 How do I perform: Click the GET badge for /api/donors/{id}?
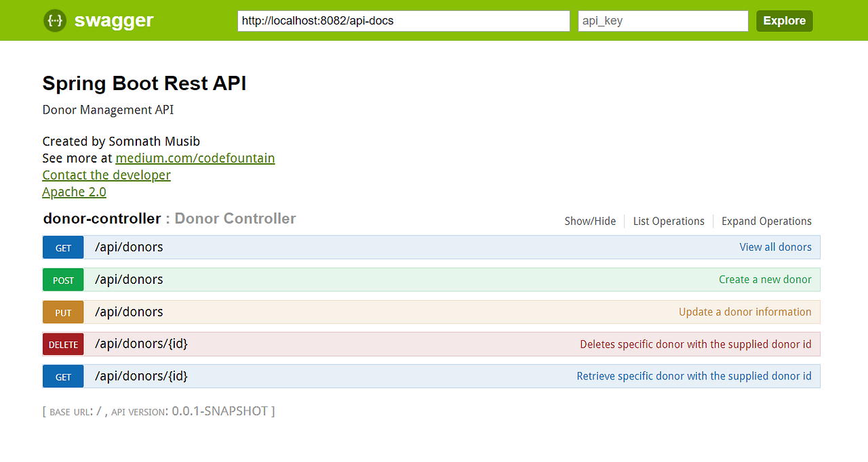click(x=62, y=376)
